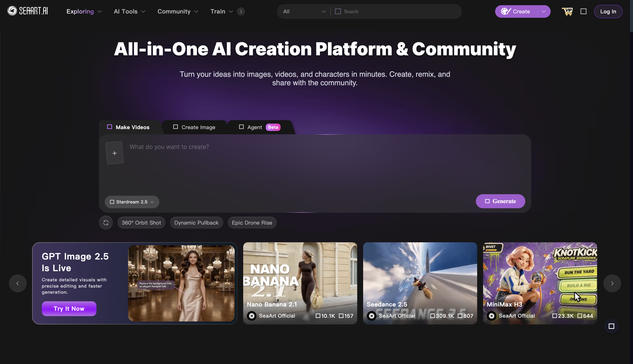Image resolution: width=633 pixels, height=364 pixels.
Task: Open the Seedance 2.5 card
Action: (x=420, y=283)
